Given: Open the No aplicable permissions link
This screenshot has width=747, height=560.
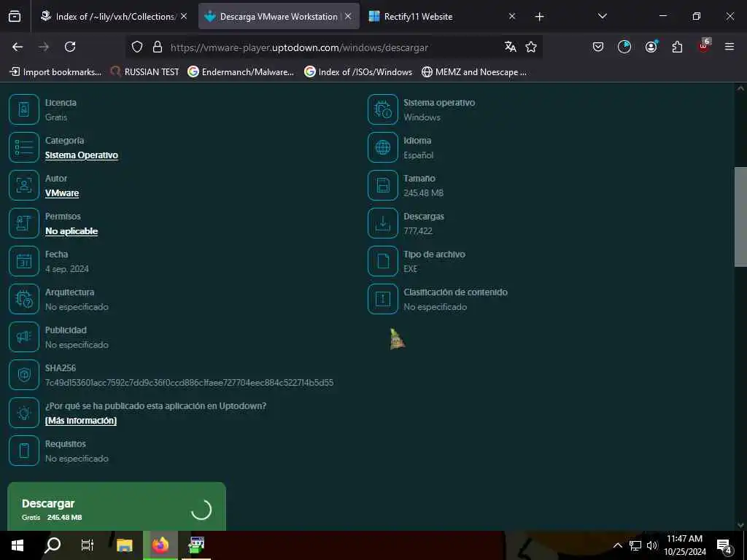Looking at the screenshot, I should point(71,231).
